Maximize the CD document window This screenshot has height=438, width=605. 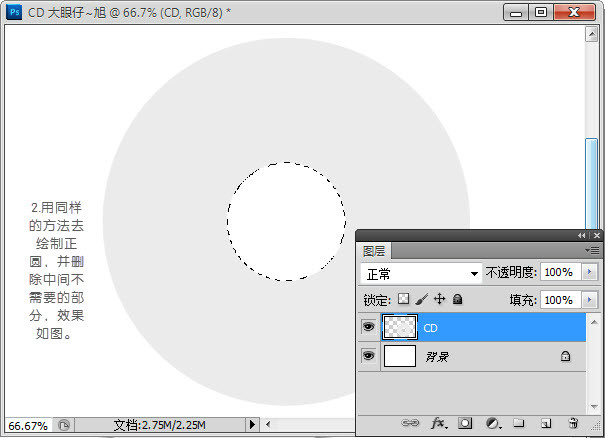click(x=541, y=12)
